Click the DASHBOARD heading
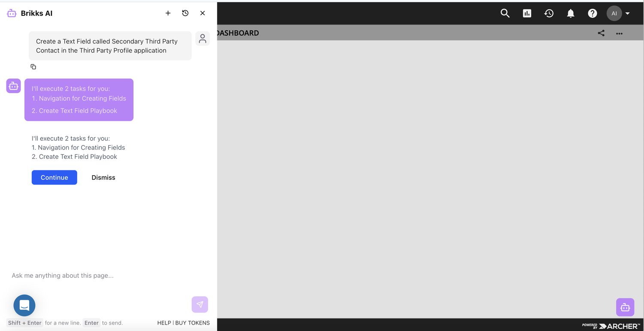644x331 pixels. (238, 33)
